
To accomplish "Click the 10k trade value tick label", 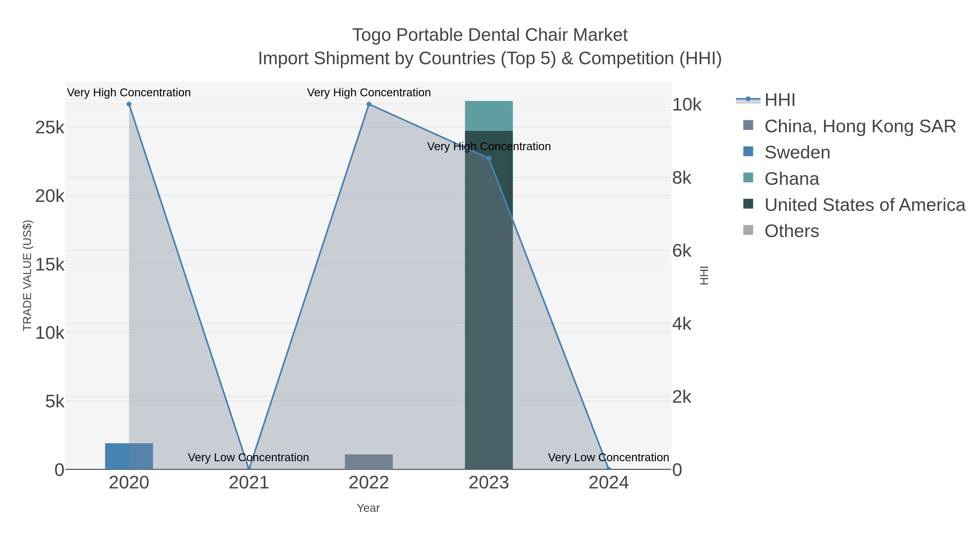I will 50,333.
